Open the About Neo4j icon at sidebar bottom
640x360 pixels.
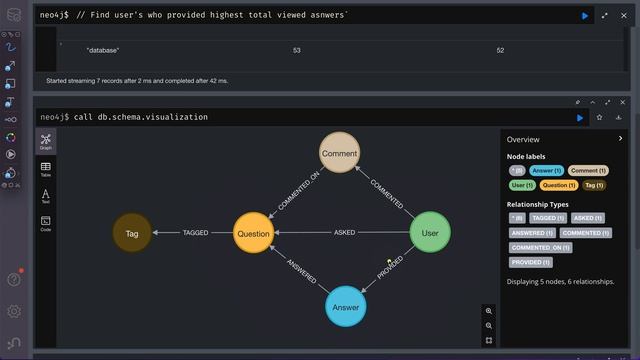coord(14,343)
